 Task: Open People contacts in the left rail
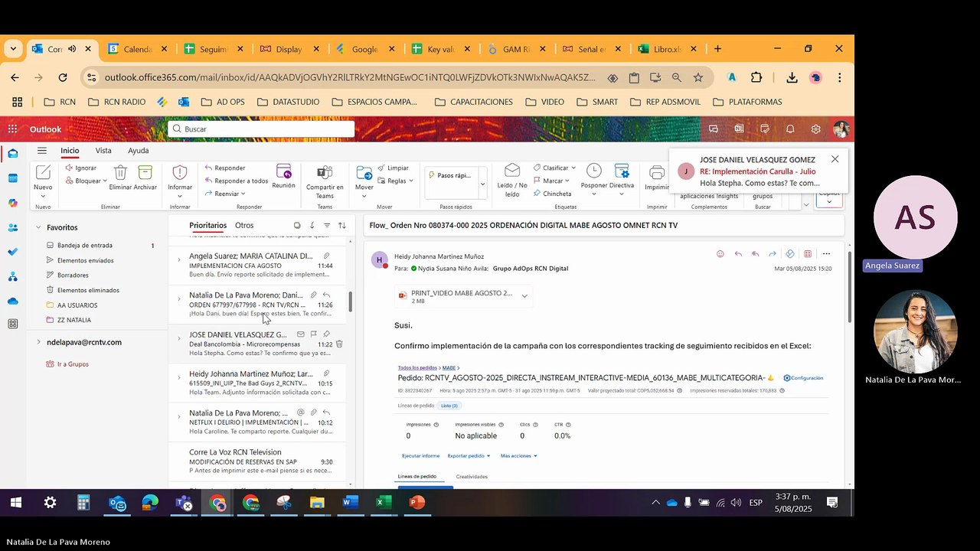click(13, 227)
